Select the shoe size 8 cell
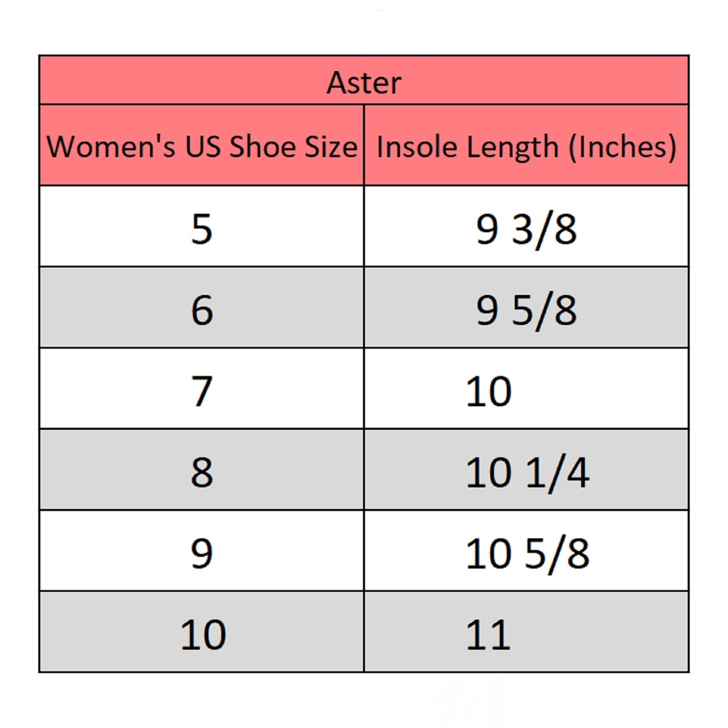This screenshot has height=728, width=728. (x=202, y=472)
